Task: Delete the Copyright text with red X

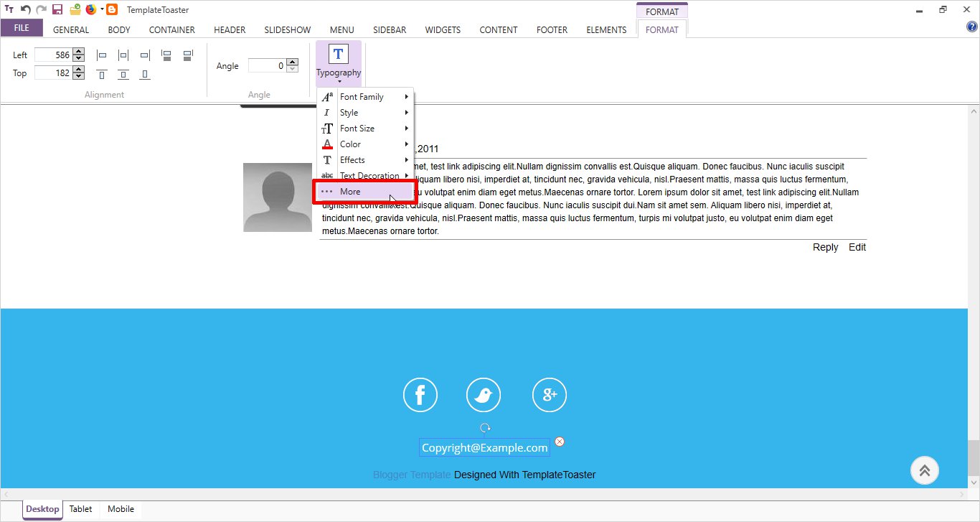Action: [560, 442]
